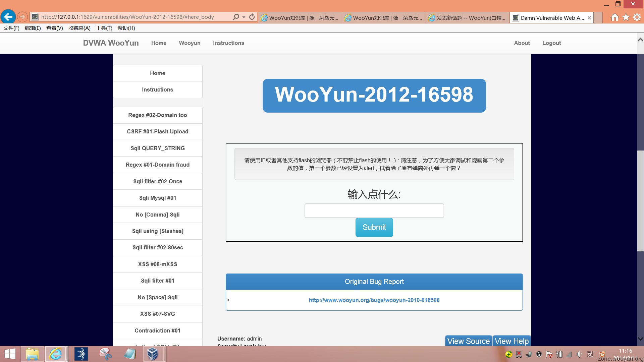644x362 pixels.
Task: Open favorites star icon
Action: tap(626, 17)
